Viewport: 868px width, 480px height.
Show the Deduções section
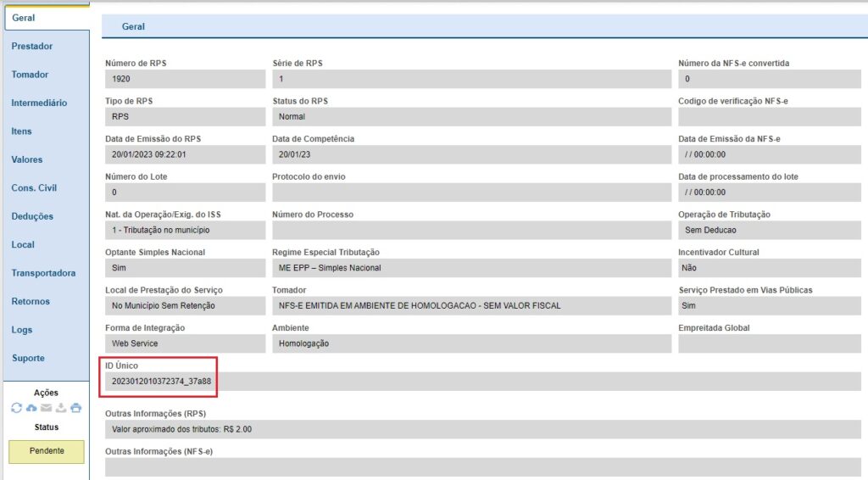click(32, 216)
